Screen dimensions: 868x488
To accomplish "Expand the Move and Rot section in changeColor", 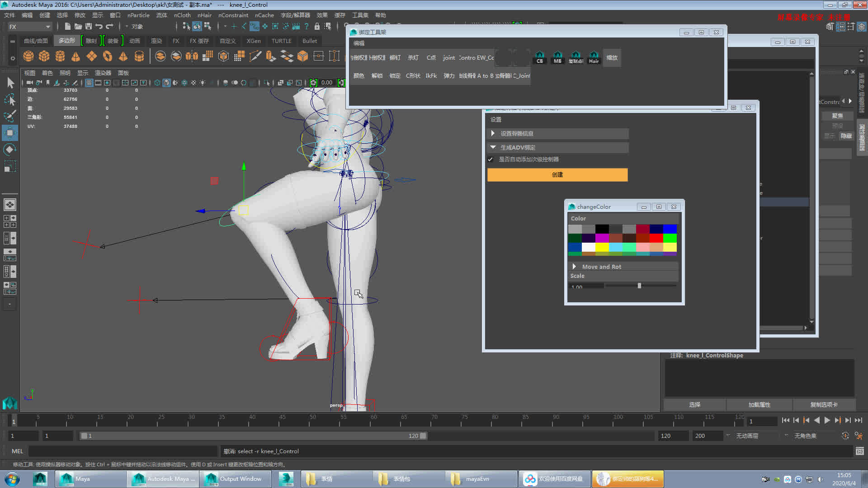I will point(575,266).
